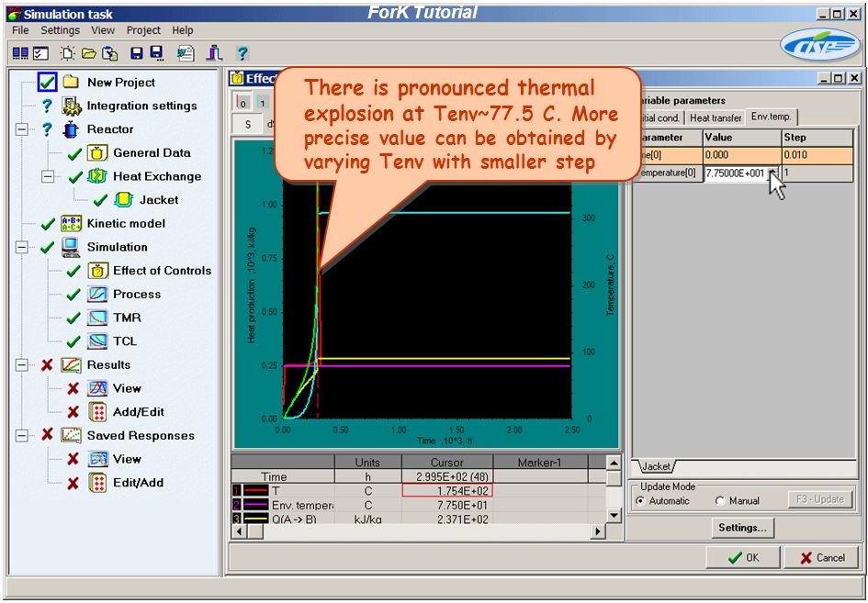Click the Save As floppy icon with dots

coord(157,53)
